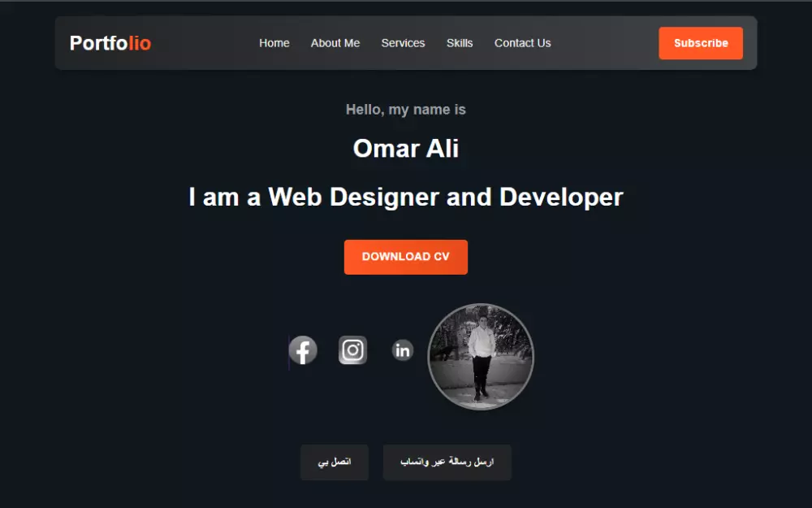The image size is (812, 508).
Task: Open the Contact Us nav link
Action: [x=522, y=43]
